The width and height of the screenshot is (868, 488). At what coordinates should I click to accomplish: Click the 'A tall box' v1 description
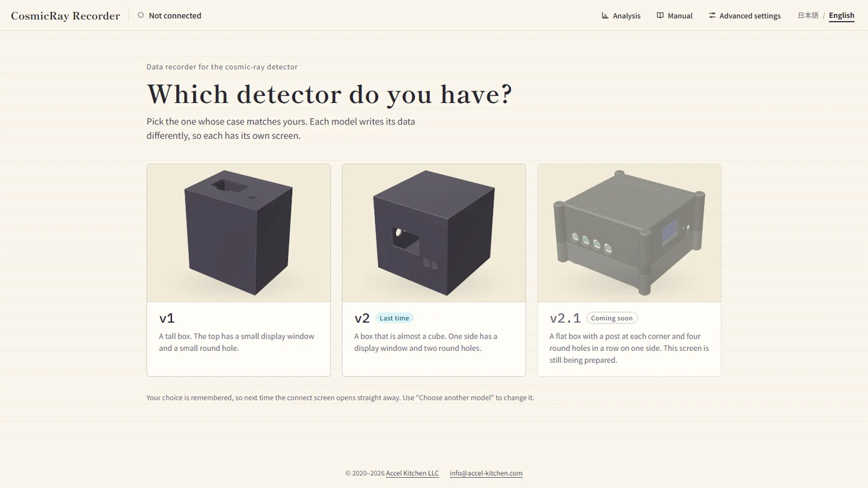click(x=236, y=342)
